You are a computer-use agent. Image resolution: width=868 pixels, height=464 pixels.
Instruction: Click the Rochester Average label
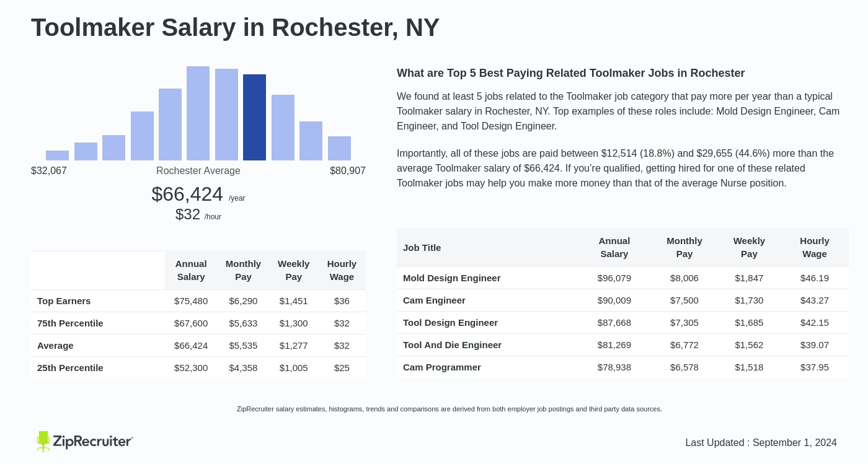[198, 171]
